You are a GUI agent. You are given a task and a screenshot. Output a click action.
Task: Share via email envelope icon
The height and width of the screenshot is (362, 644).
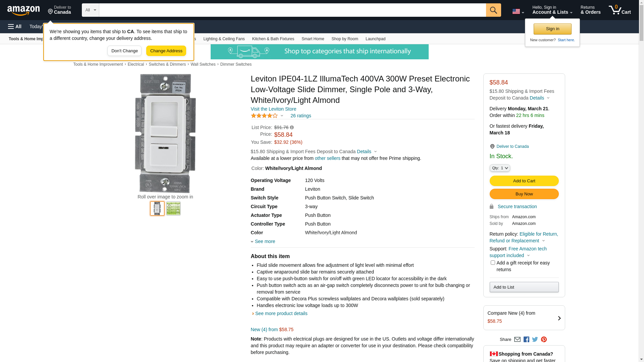click(x=517, y=340)
